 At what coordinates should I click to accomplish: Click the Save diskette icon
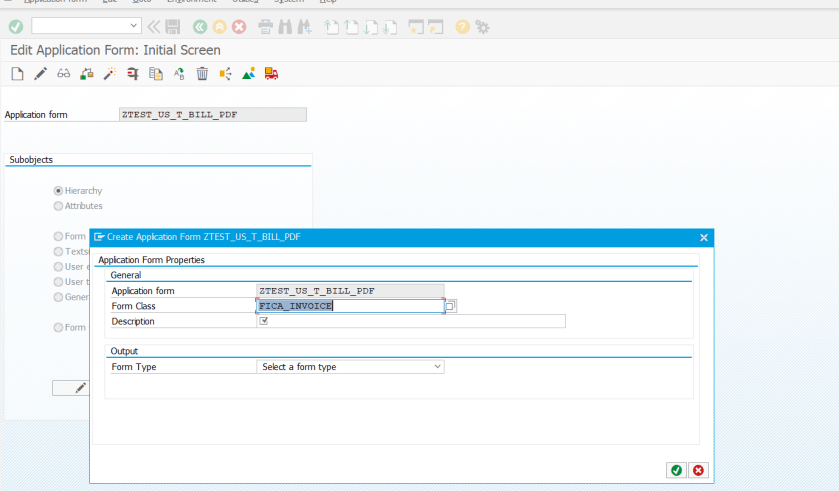[173, 27]
